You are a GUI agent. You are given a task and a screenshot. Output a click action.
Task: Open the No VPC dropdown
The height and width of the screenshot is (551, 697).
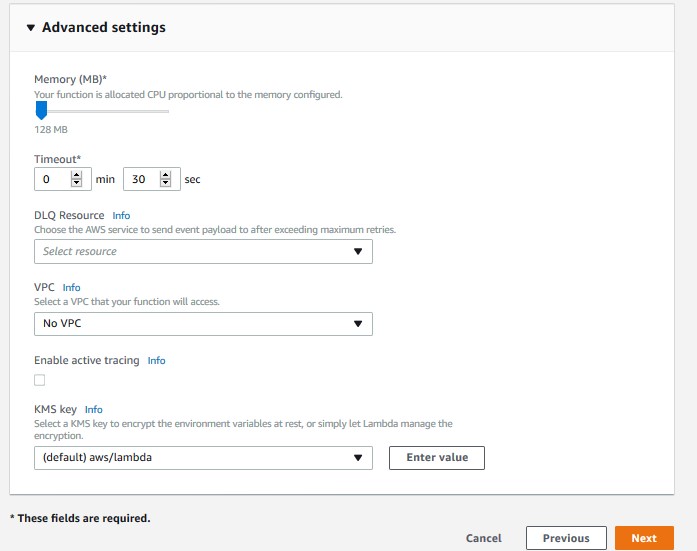(203, 323)
